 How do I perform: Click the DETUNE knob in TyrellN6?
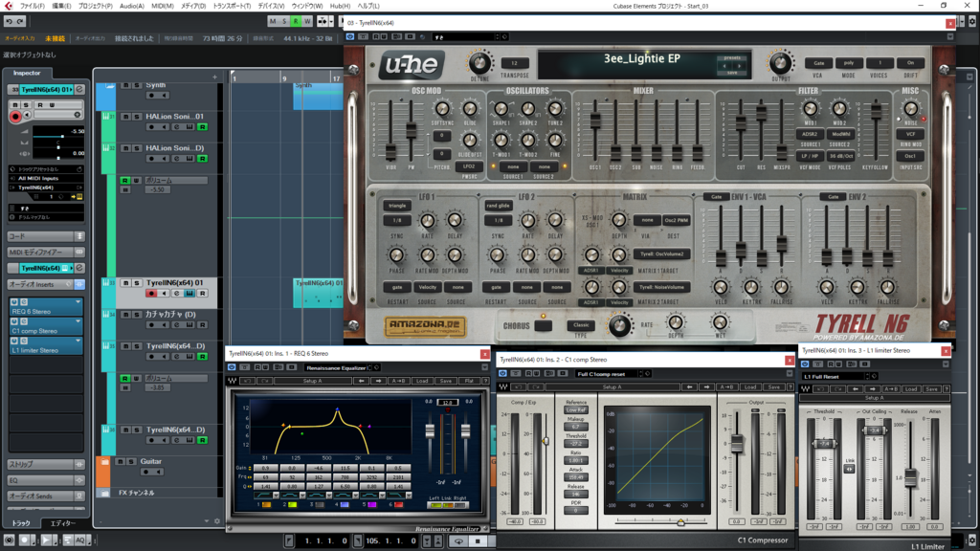coord(479,62)
